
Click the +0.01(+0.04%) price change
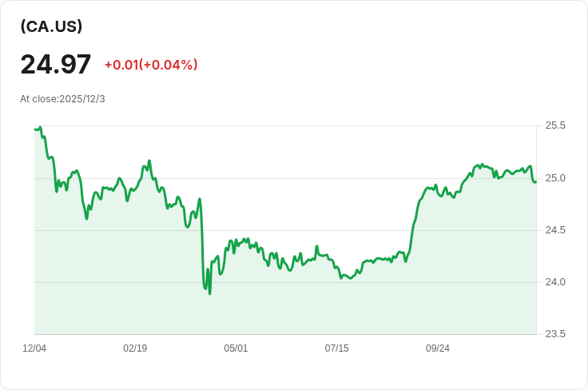click(x=151, y=65)
